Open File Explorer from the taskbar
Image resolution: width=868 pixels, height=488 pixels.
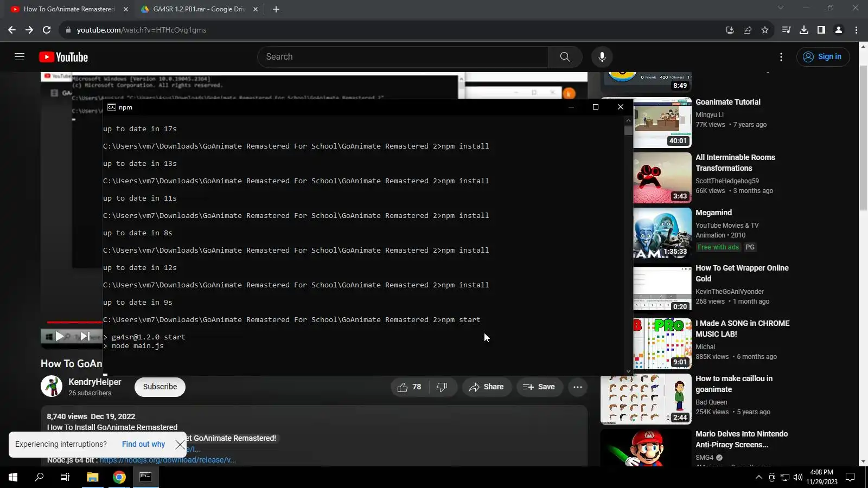coord(93,477)
